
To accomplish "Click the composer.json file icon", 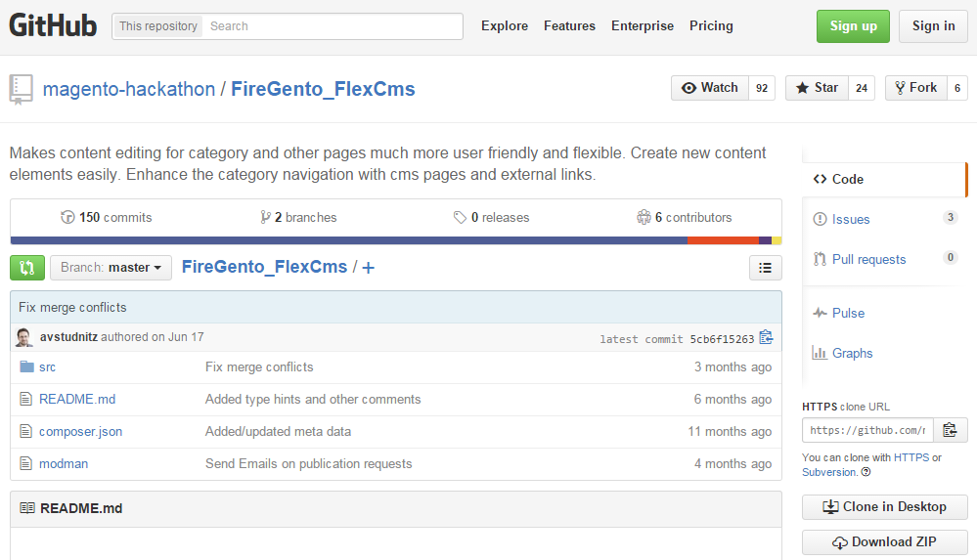I will tap(25, 431).
